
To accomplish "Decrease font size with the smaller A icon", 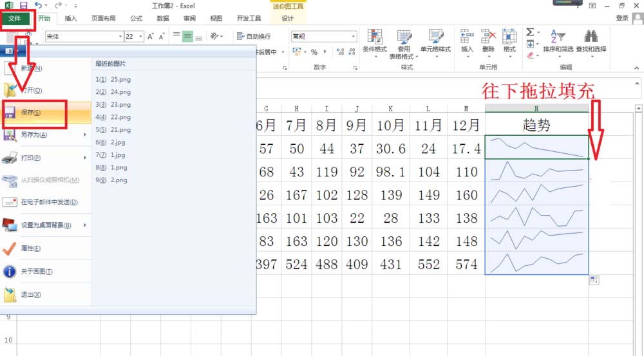I will [x=162, y=37].
